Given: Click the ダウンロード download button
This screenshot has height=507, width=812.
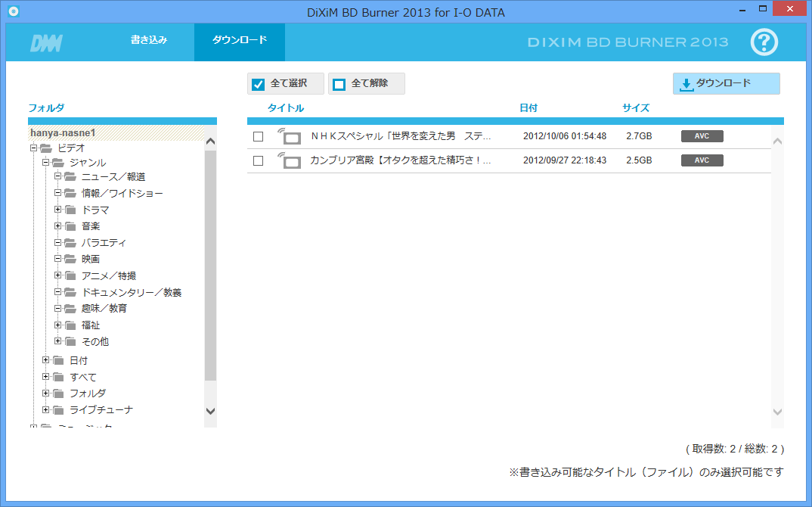Looking at the screenshot, I should [726, 83].
